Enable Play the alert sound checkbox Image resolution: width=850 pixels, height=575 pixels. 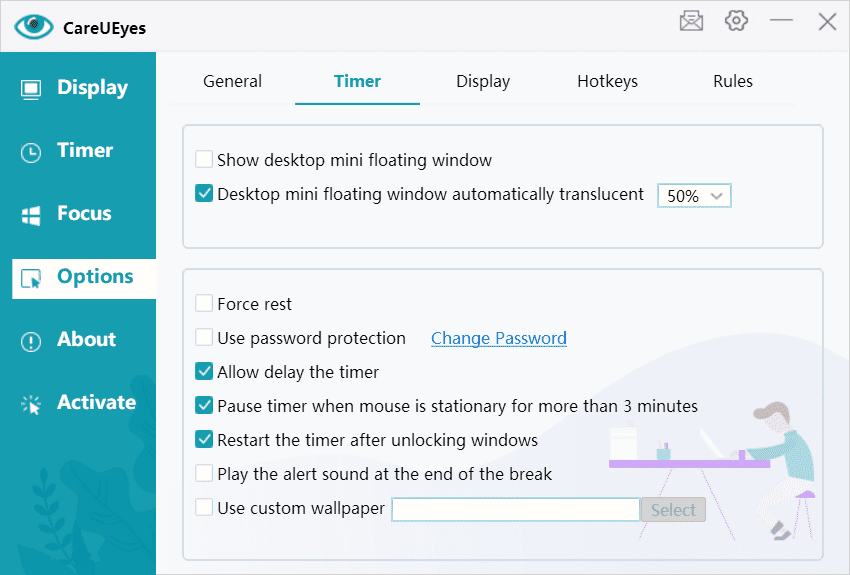tap(204, 474)
